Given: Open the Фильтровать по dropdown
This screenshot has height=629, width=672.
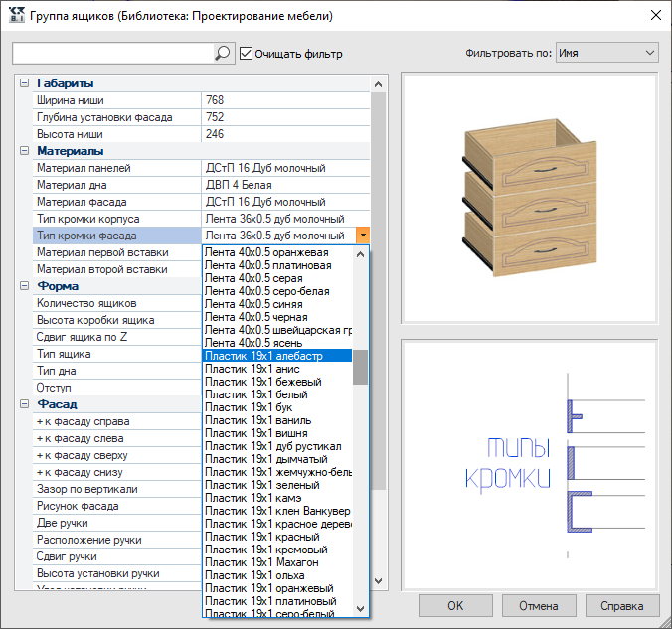Looking at the screenshot, I should 606,53.
